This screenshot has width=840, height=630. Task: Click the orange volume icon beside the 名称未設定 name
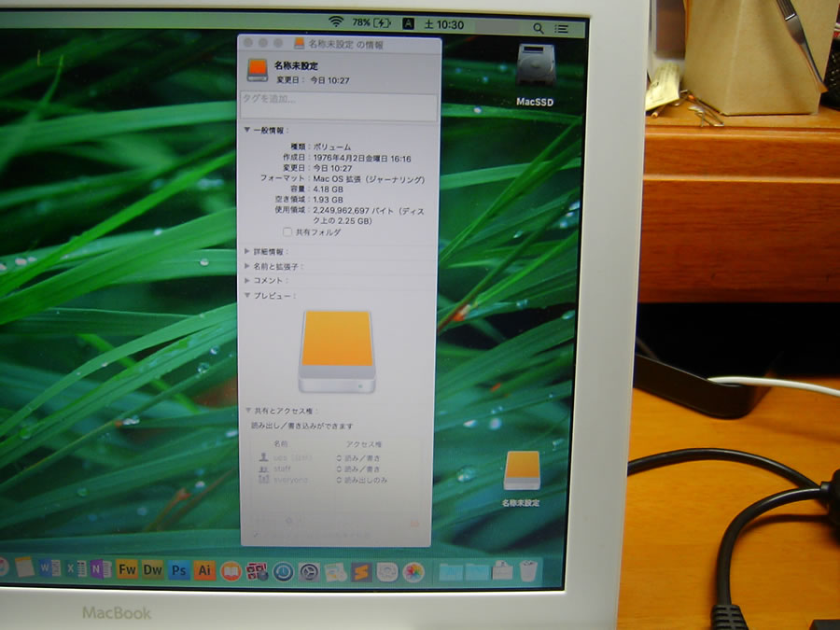(258, 71)
